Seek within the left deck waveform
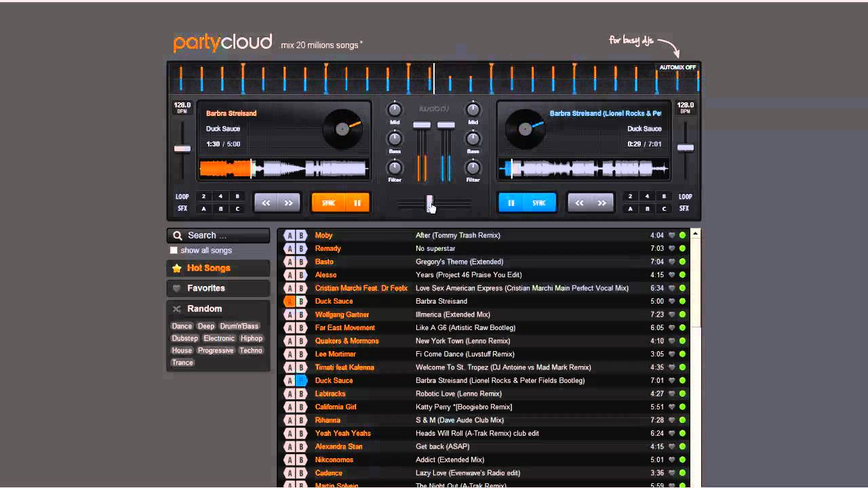868x488 pixels. pos(284,169)
